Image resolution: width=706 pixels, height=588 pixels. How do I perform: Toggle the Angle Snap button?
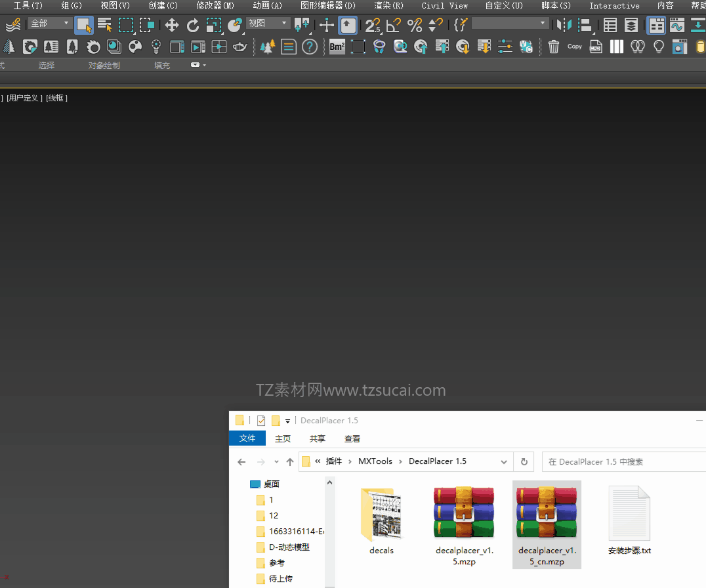(x=394, y=26)
